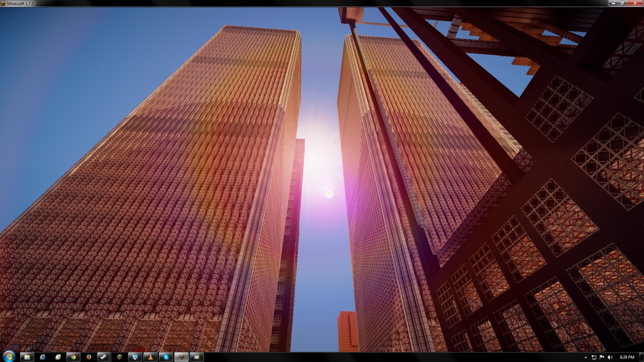Open the volume control speaker icon
Image resolution: width=644 pixels, height=362 pixels.
610,357
